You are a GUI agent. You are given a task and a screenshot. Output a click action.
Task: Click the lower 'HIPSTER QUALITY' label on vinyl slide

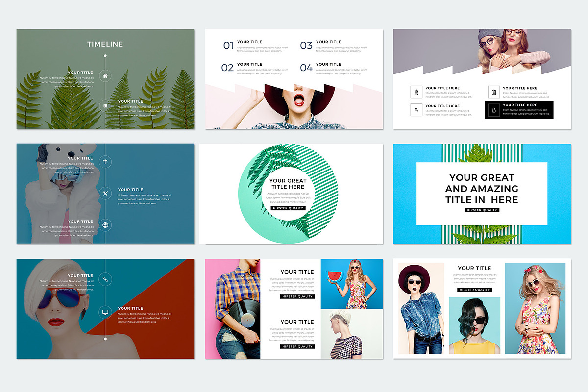(297, 346)
